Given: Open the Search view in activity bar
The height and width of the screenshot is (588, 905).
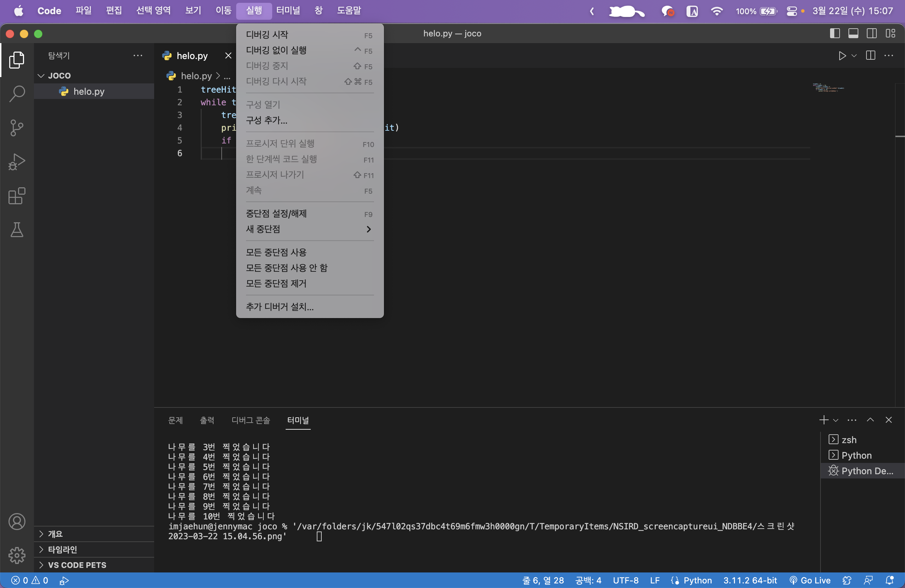Looking at the screenshot, I should [17, 94].
